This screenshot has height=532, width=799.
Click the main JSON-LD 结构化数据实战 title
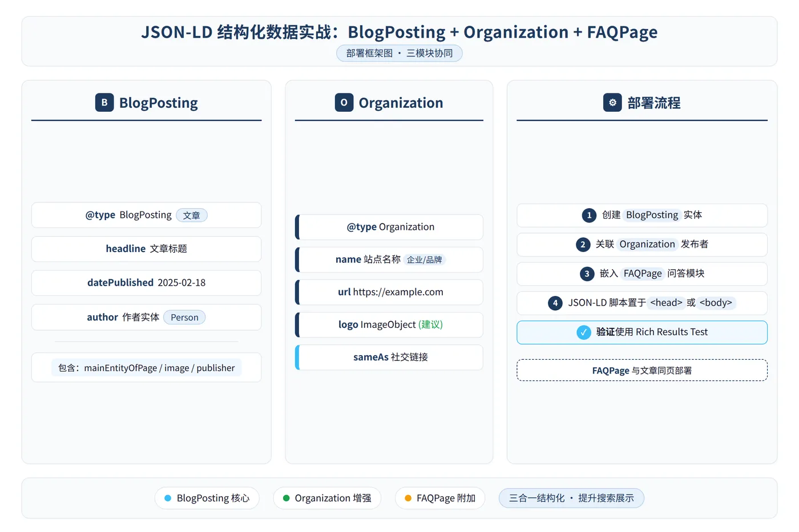(399, 32)
